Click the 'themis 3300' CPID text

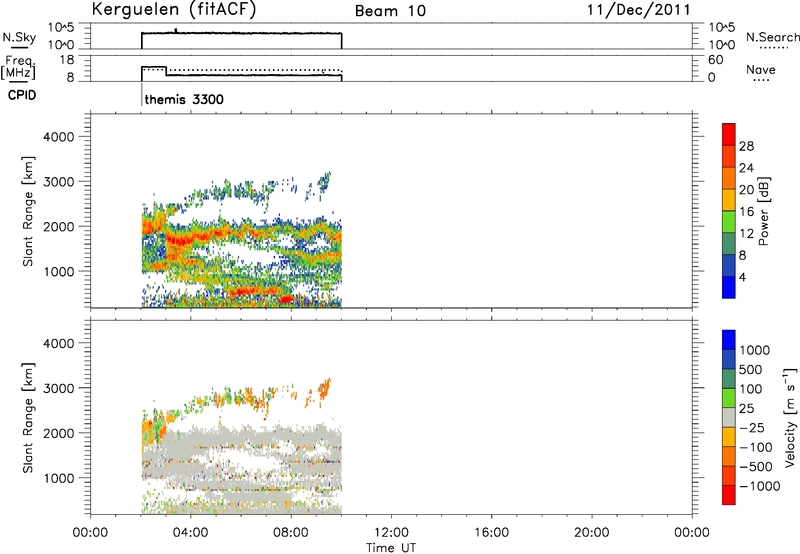[x=184, y=99]
